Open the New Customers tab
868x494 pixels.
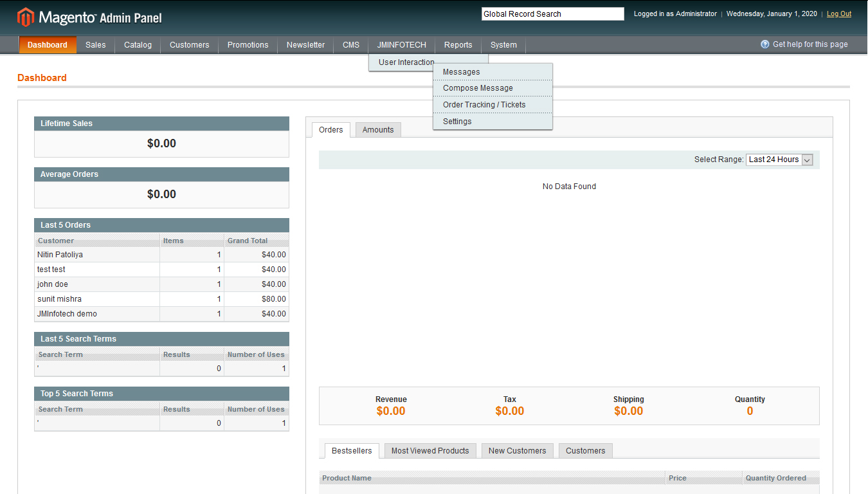[x=517, y=451]
